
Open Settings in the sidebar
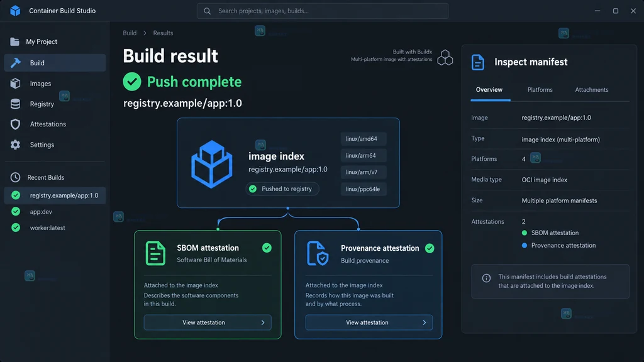point(55,145)
